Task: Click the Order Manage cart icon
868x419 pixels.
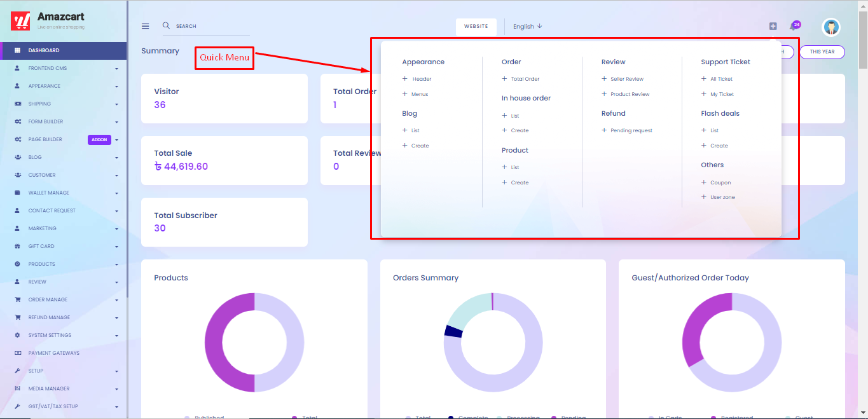Action: pyautogui.click(x=17, y=299)
